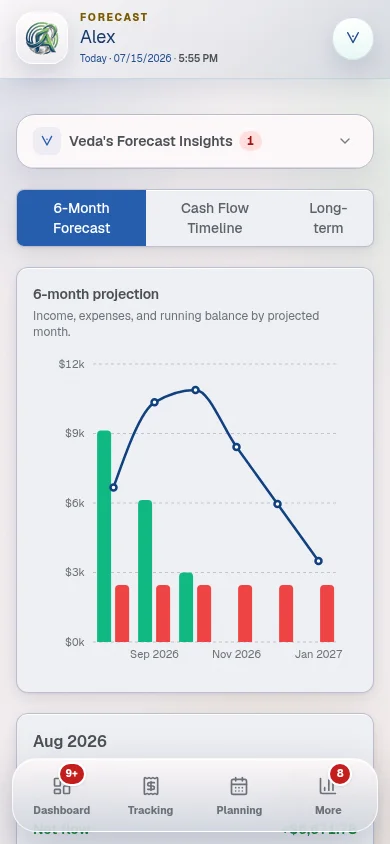Click the 9+ badge on Dashboard
This screenshot has height=844, width=390.
pyautogui.click(x=72, y=773)
